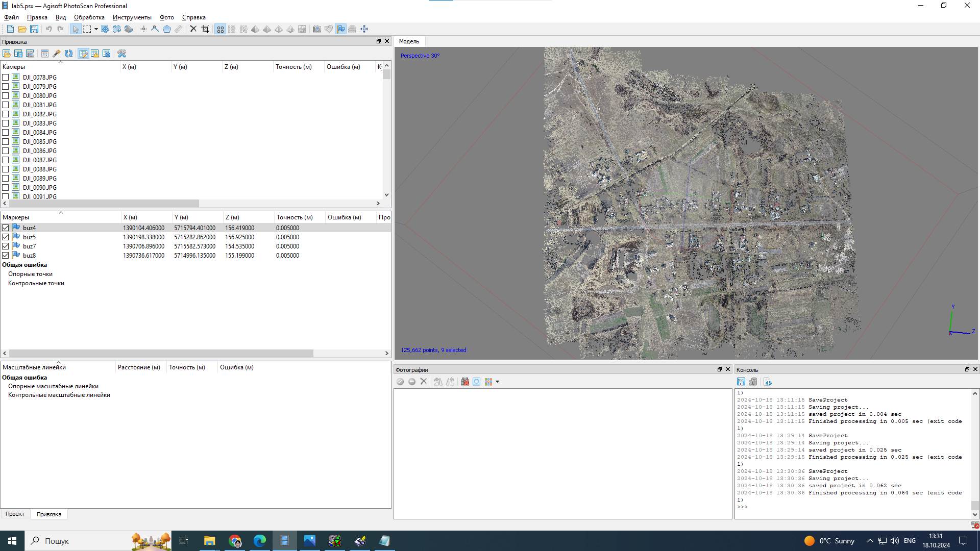Uncheck the buz8 marker checkbox
980x551 pixels.
tap(6, 256)
